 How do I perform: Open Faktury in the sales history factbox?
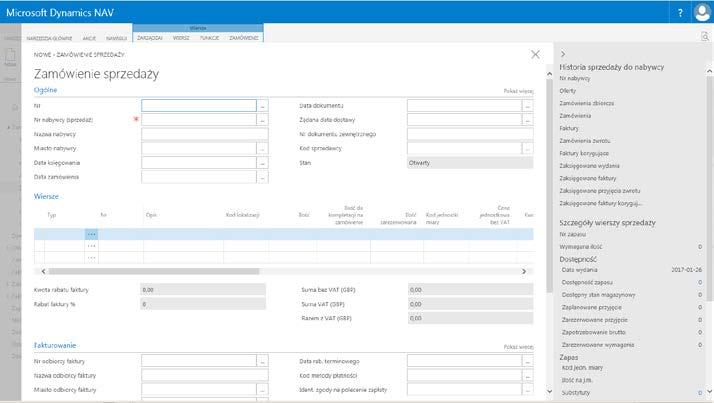[x=569, y=128]
